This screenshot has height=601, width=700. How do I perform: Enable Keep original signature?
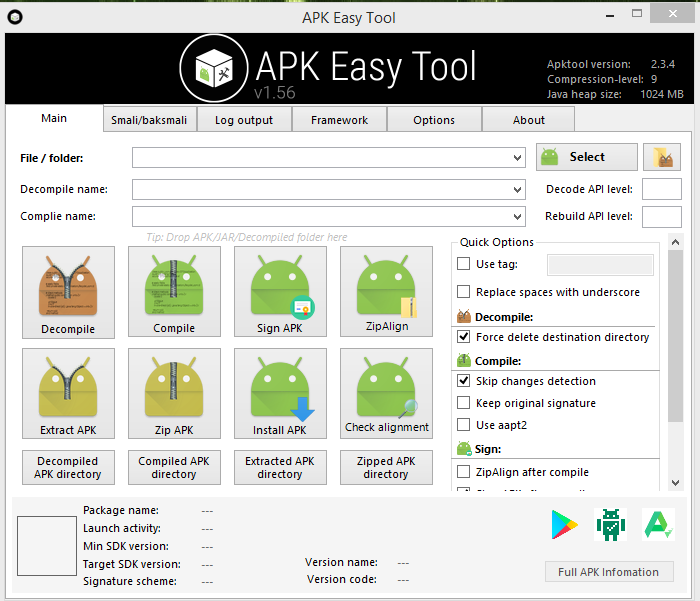463,403
